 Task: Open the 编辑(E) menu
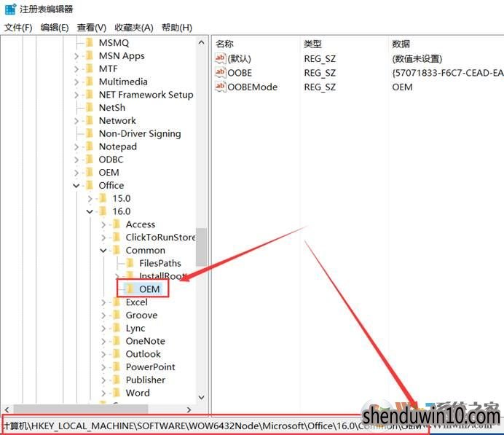[55, 28]
